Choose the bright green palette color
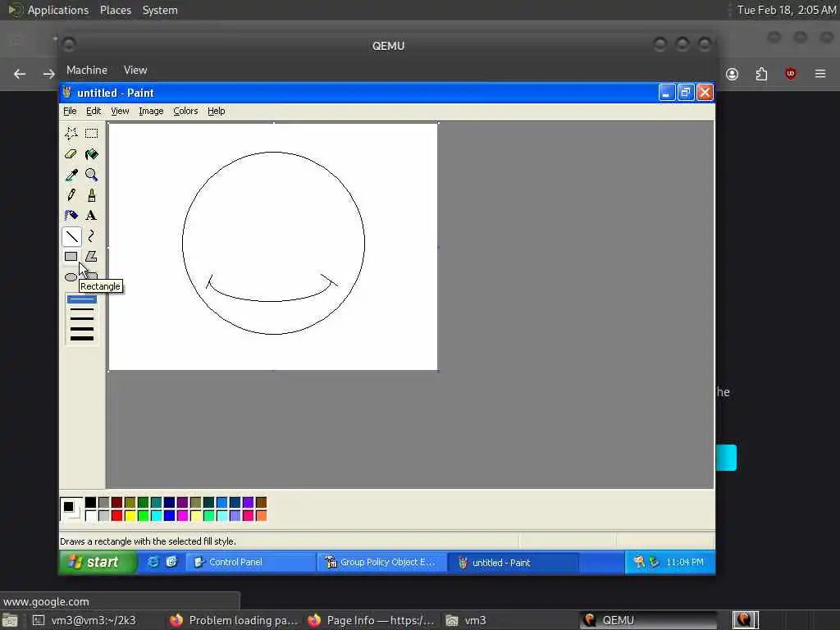This screenshot has height=630, width=840. point(143,515)
